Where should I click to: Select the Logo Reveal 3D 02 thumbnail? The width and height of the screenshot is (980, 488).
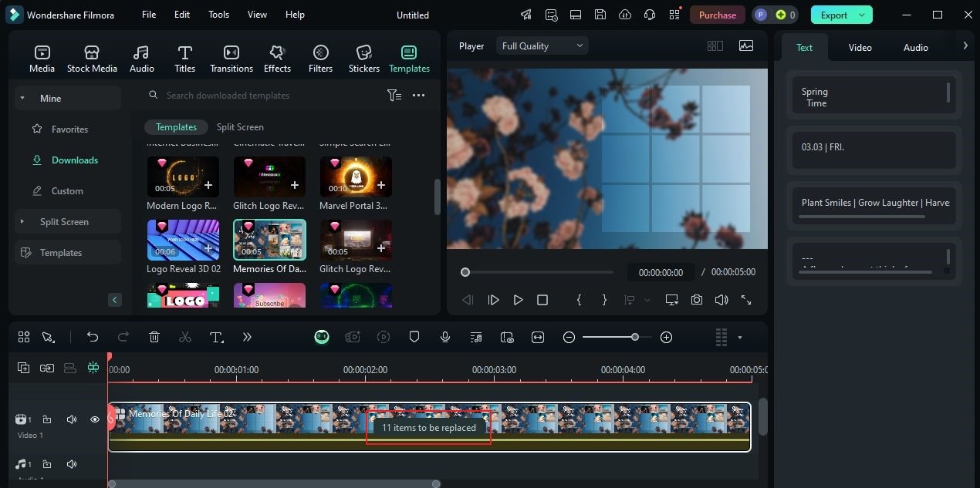(183, 240)
